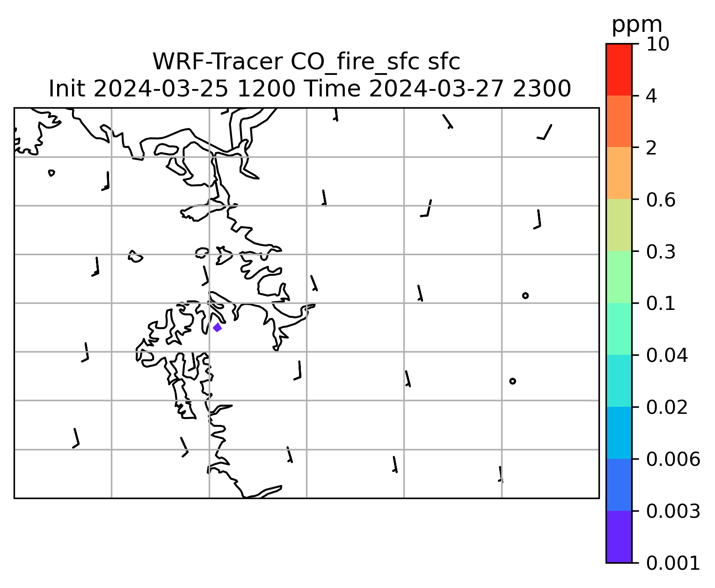Click the Init and Time date line
This screenshot has height=588, width=715.
pos(310,88)
